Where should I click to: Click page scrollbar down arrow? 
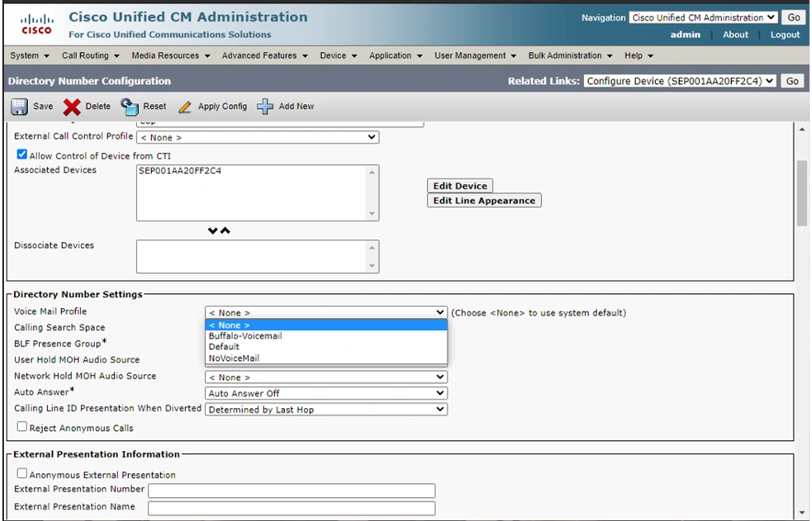[x=802, y=512]
